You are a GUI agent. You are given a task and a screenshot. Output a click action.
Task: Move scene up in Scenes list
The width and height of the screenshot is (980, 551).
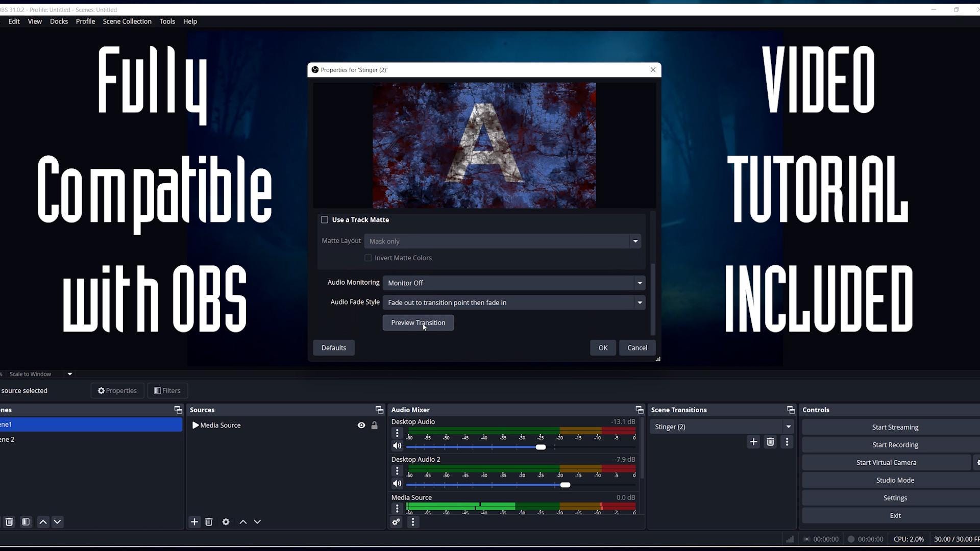pyautogui.click(x=43, y=521)
